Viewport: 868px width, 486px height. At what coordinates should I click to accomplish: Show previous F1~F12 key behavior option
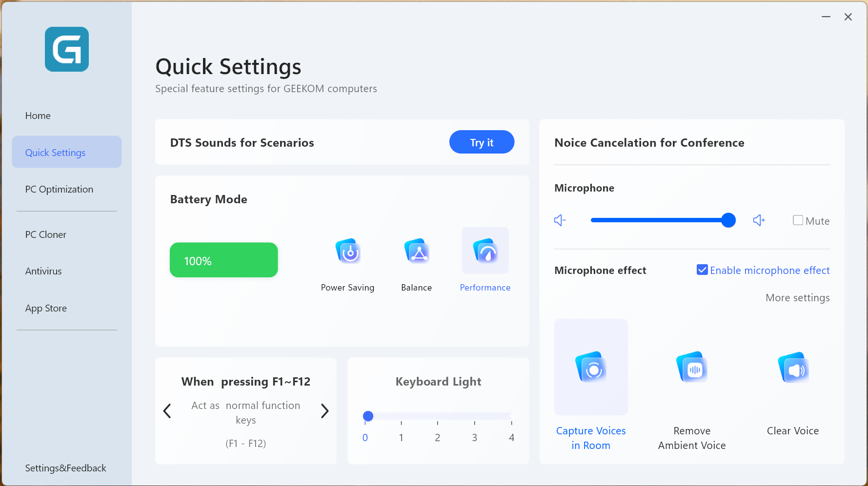pos(167,411)
